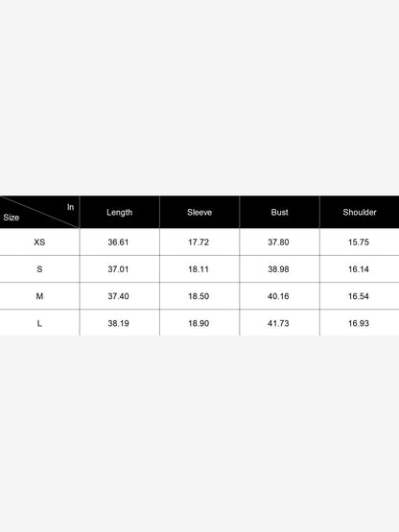Click the L shoulder value 16.93
The width and height of the screenshot is (399, 532).
click(359, 323)
